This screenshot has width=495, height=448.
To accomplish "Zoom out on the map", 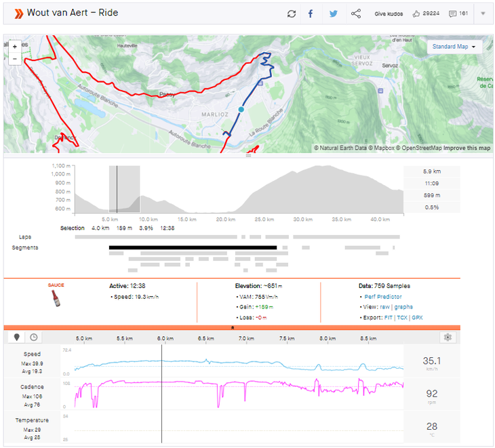I will (x=14, y=58).
